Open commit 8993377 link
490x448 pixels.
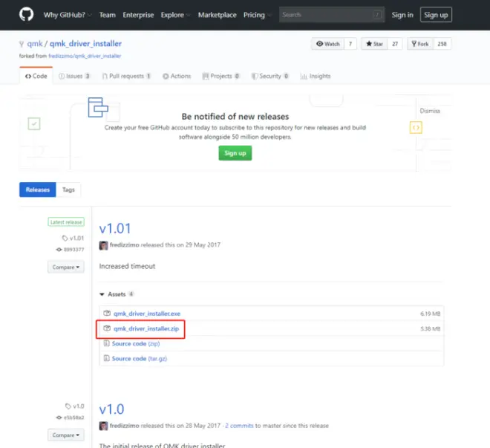[71, 250]
